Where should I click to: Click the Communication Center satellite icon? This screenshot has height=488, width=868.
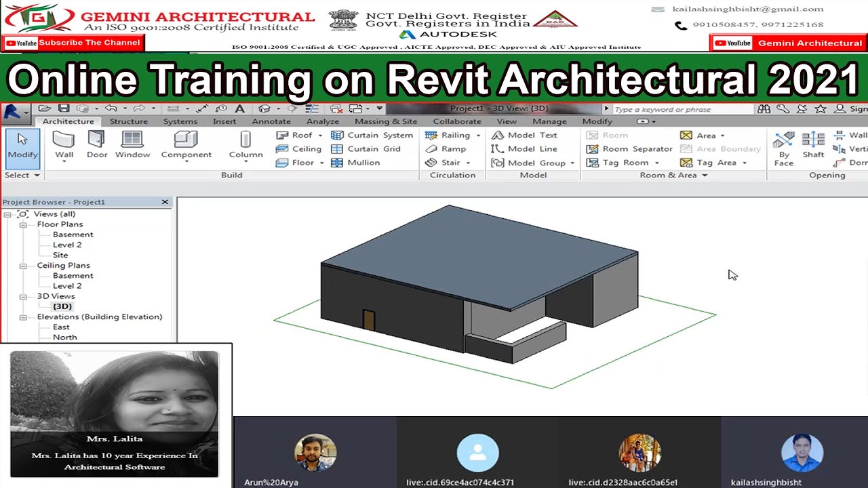click(x=802, y=108)
